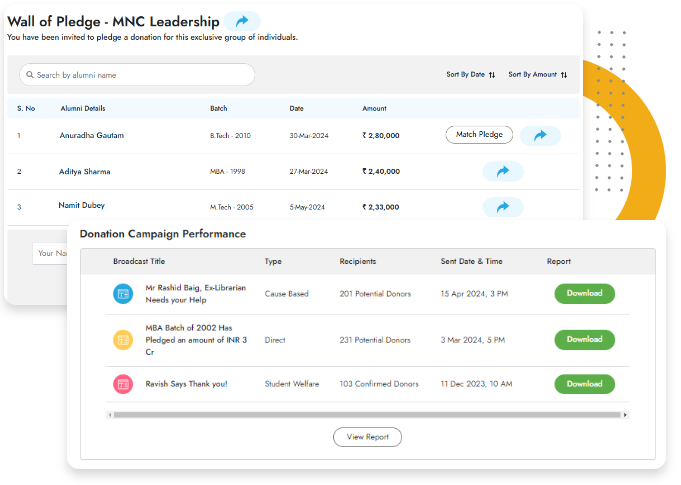The height and width of the screenshot is (485, 681).
Task: Click the Sent Date & Time column header
Action: [471, 262]
